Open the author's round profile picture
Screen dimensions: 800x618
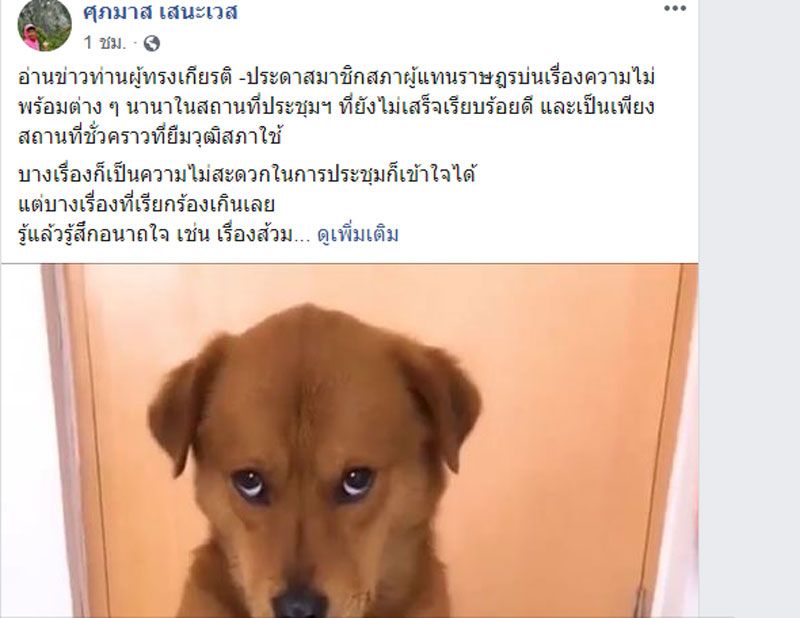[44, 24]
